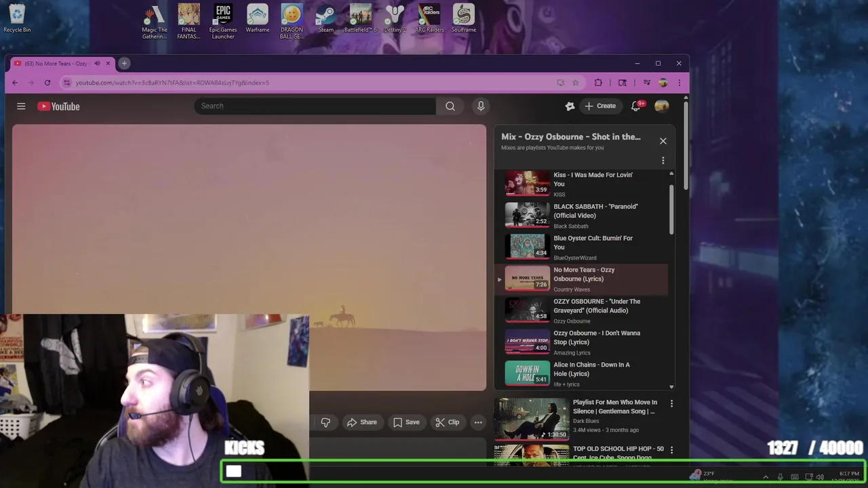This screenshot has width=868, height=488.
Task: Click the page vertical scrollbar thumb
Action: click(686, 146)
